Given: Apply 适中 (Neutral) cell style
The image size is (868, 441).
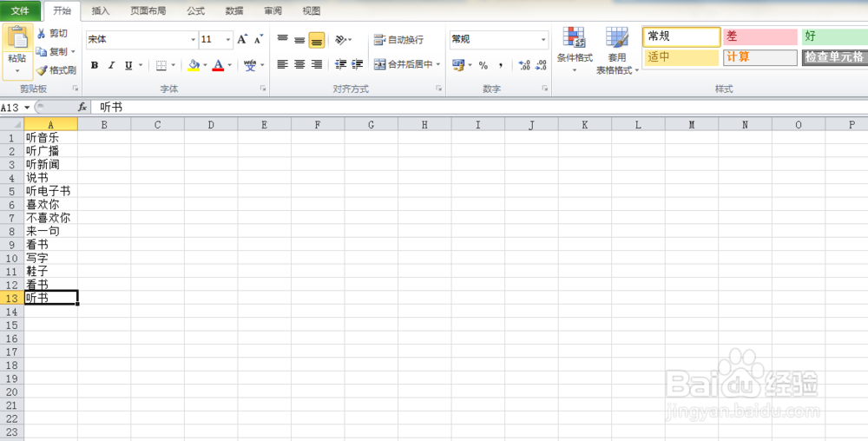Looking at the screenshot, I should pyautogui.click(x=681, y=57).
